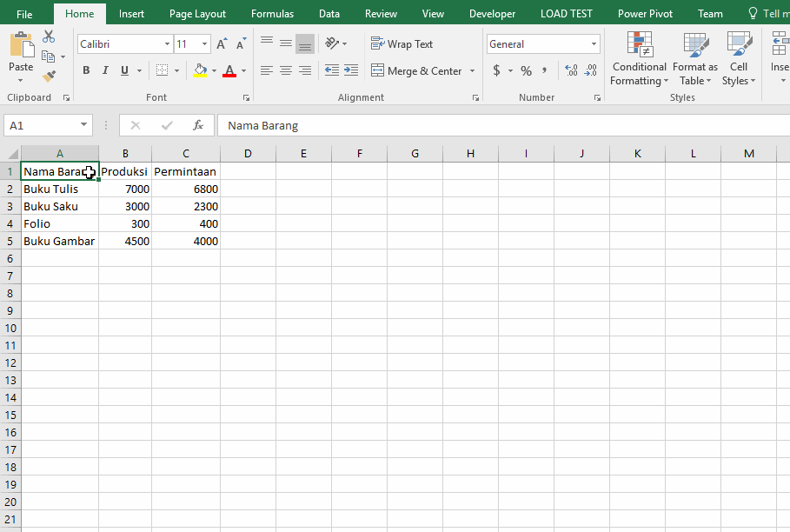Align text left
Screen dimensions: 790x532
pyautogui.click(x=267, y=70)
